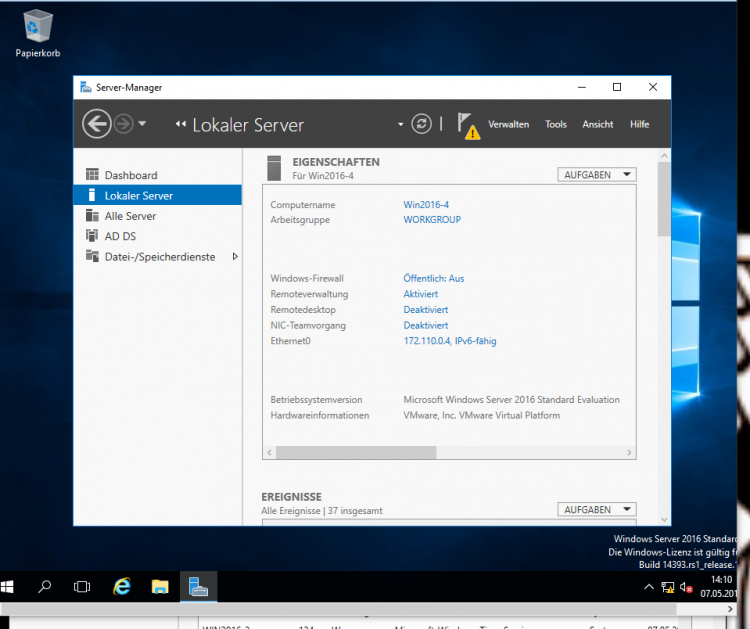The image size is (750, 629).
Task: Expand the Datei-/Speicherdienste submenu arrow
Action: pos(235,257)
